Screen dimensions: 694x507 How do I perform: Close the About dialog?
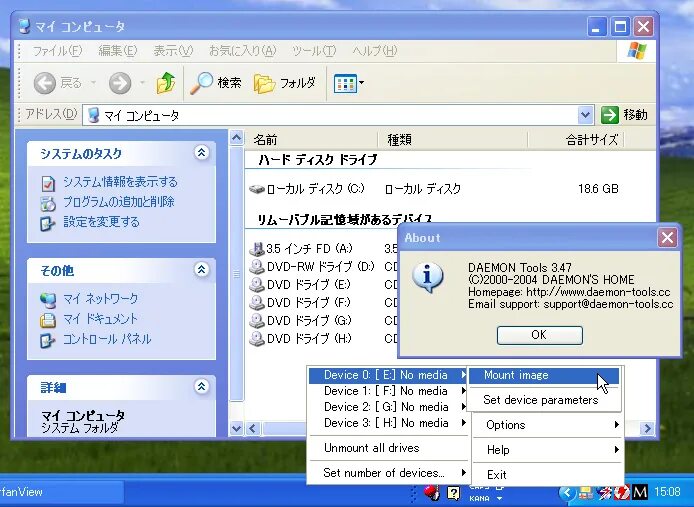pos(667,238)
